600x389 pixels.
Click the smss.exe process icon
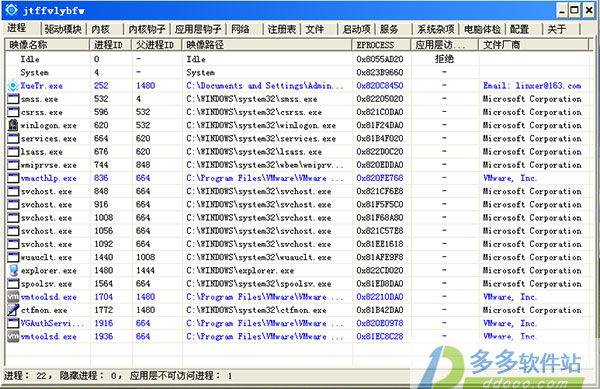(13, 99)
